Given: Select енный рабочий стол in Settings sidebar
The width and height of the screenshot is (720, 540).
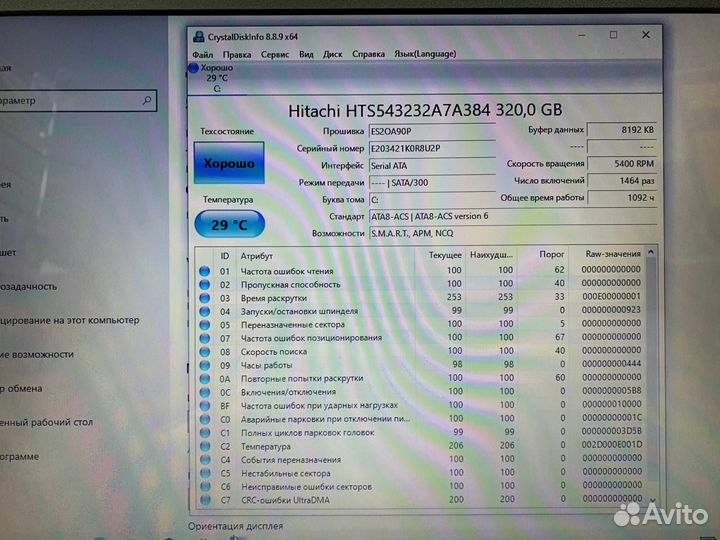Looking at the screenshot, I should point(46,422).
